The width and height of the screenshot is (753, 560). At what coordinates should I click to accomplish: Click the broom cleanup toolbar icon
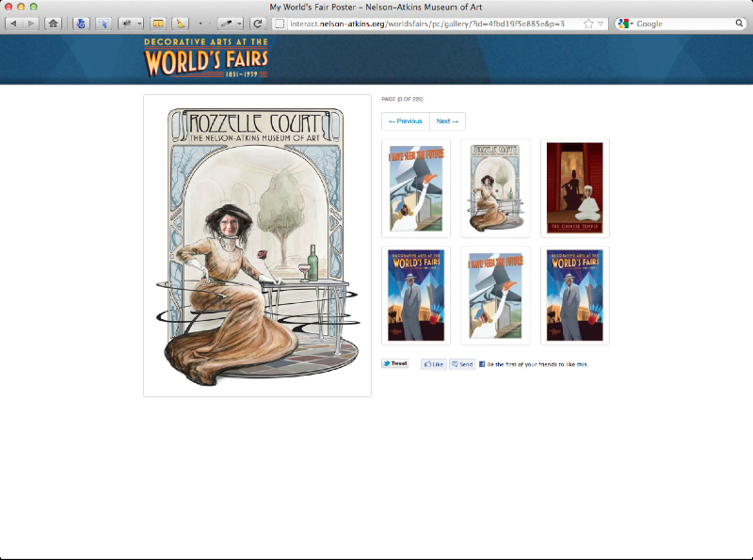(x=180, y=24)
